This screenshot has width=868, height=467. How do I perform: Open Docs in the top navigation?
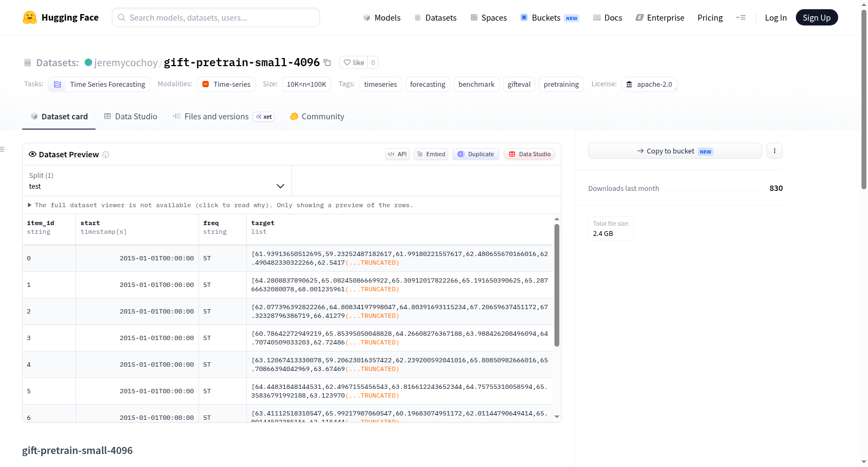point(608,17)
